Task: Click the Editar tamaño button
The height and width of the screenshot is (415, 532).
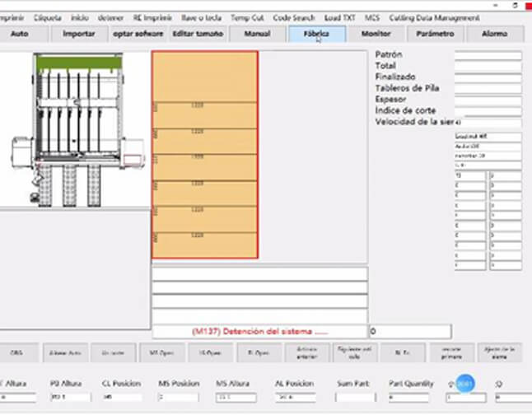Action: [x=198, y=34]
